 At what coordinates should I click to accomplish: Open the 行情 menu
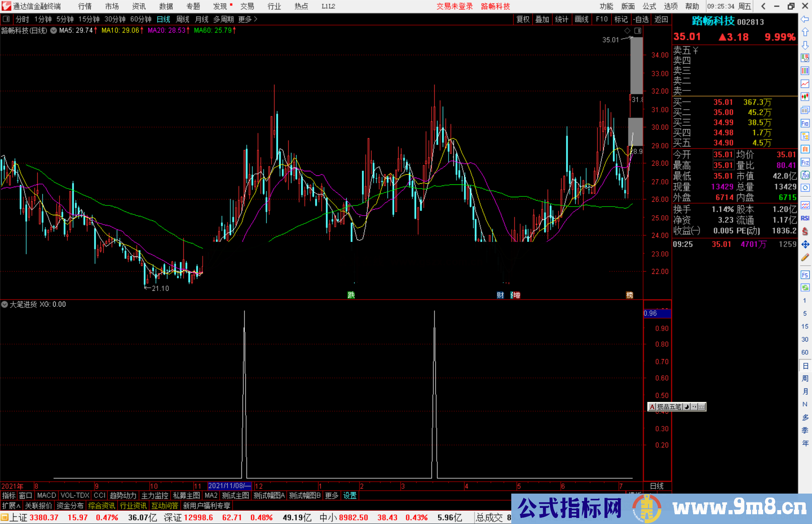85,6
